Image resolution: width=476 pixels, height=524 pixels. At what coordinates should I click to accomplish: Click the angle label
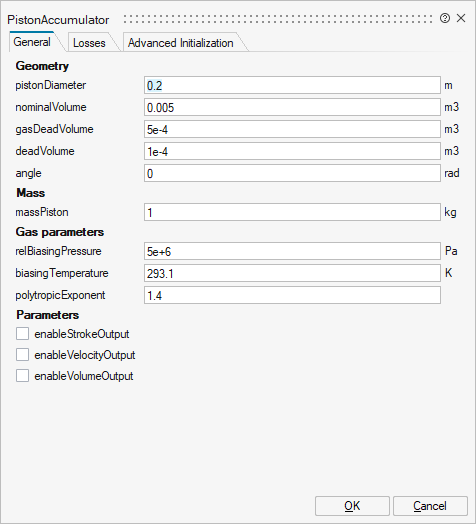(x=28, y=173)
